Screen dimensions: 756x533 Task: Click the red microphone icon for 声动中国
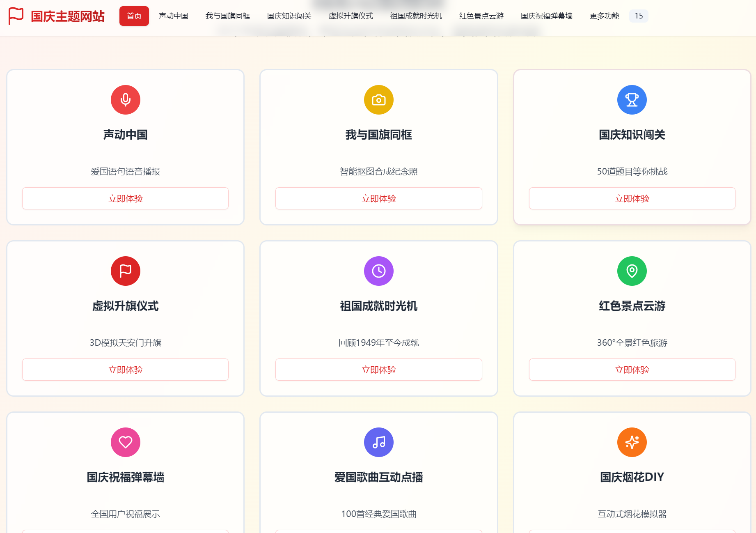tap(126, 100)
